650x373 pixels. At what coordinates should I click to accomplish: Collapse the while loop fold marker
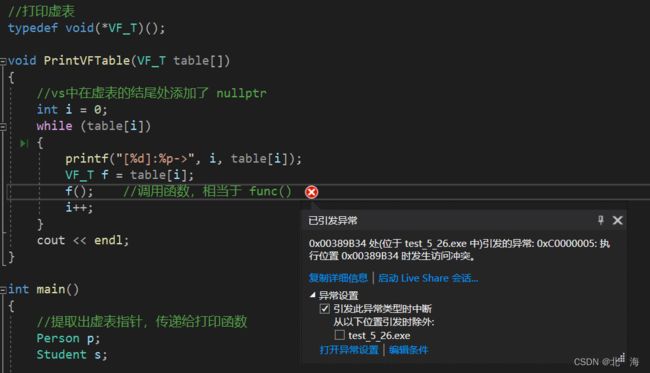tap(3, 126)
